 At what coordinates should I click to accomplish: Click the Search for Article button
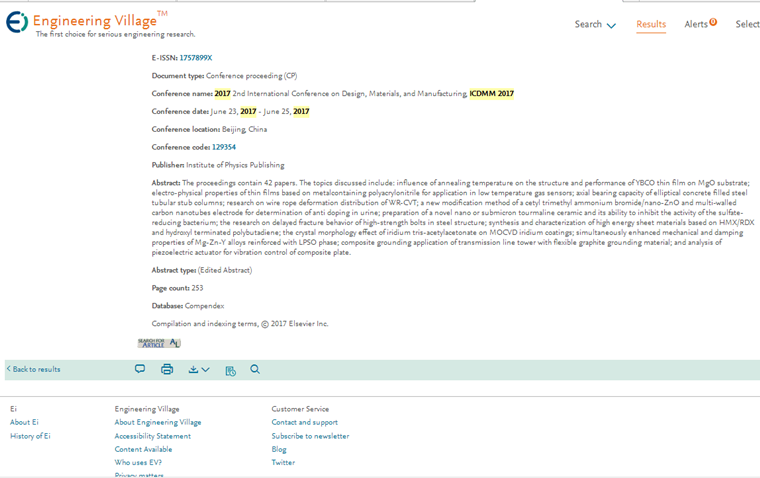coord(159,343)
